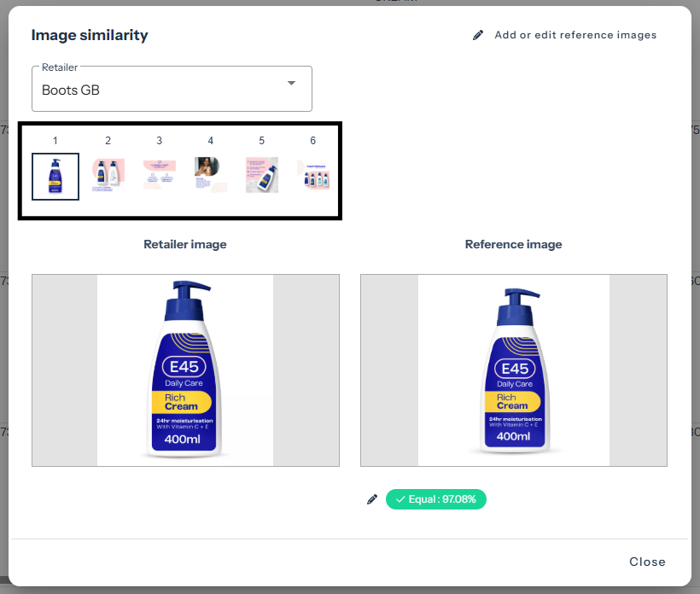Click the checkmark in the Equal 97.08% badge
Viewport: 700px width, 594px height.
(x=400, y=499)
